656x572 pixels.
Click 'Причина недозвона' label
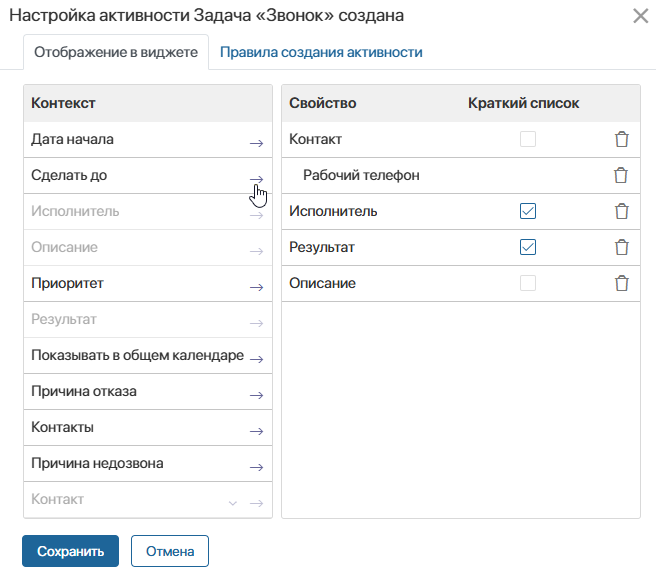click(97, 463)
